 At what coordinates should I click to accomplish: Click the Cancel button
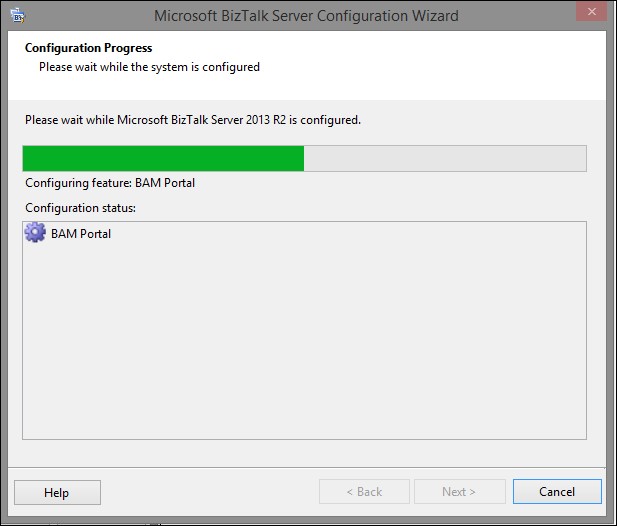pos(557,492)
